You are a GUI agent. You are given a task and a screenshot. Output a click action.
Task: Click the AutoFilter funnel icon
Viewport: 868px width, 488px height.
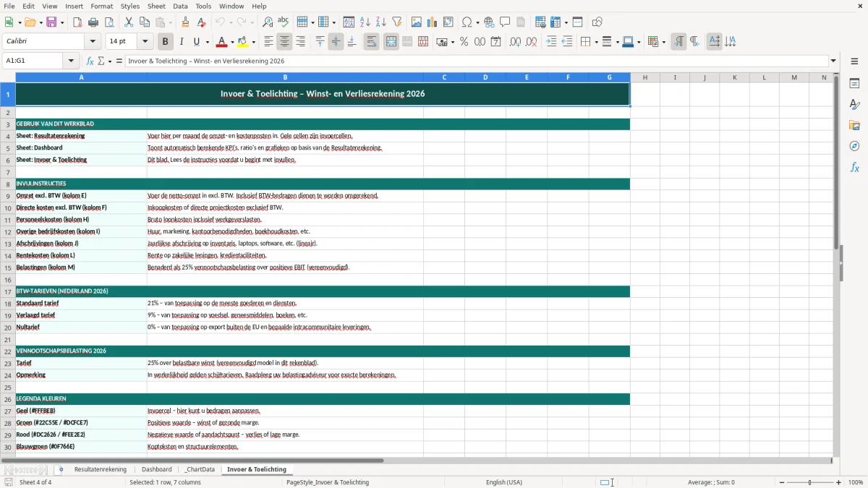396,22
